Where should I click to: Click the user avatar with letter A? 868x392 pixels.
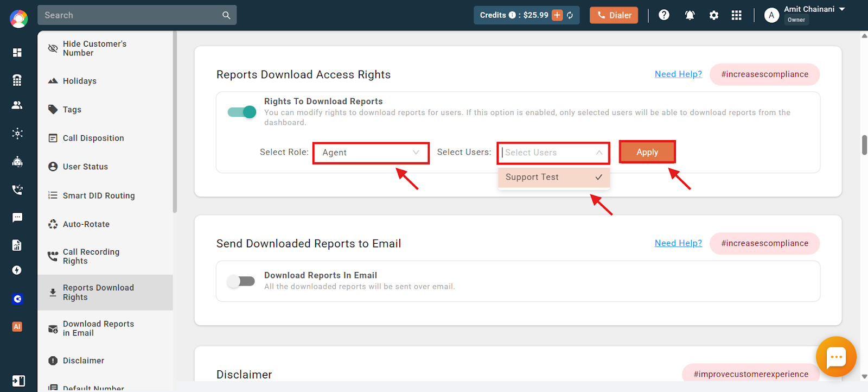(x=771, y=15)
